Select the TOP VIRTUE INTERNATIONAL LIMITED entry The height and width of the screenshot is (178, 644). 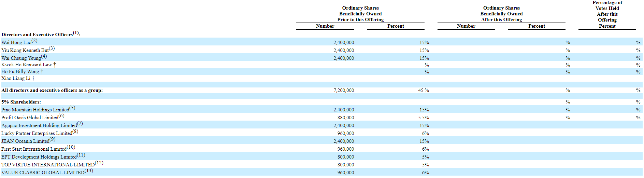coord(48,165)
